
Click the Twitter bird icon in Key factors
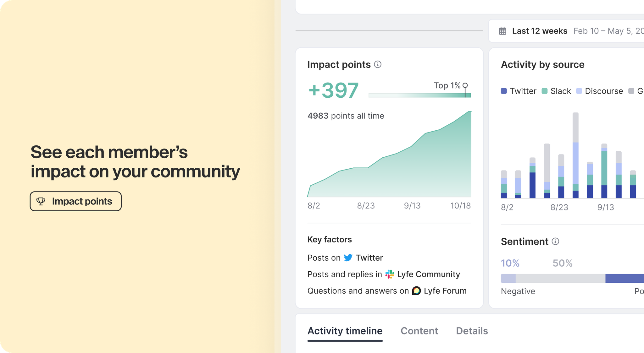348,258
